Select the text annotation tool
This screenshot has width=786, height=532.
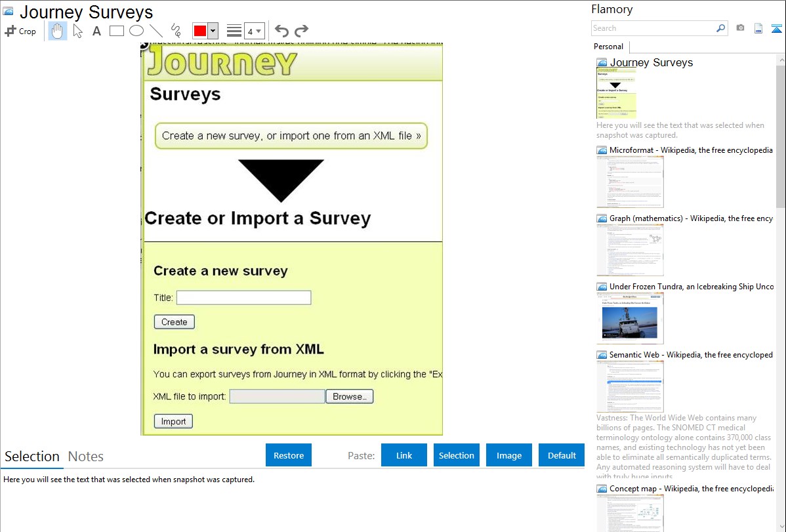pos(96,31)
